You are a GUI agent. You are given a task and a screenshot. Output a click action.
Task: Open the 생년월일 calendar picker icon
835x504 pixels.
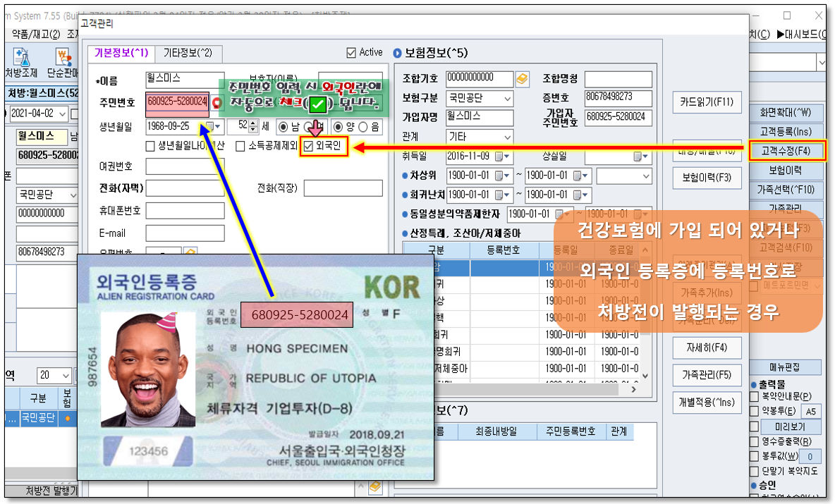click(x=211, y=127)
